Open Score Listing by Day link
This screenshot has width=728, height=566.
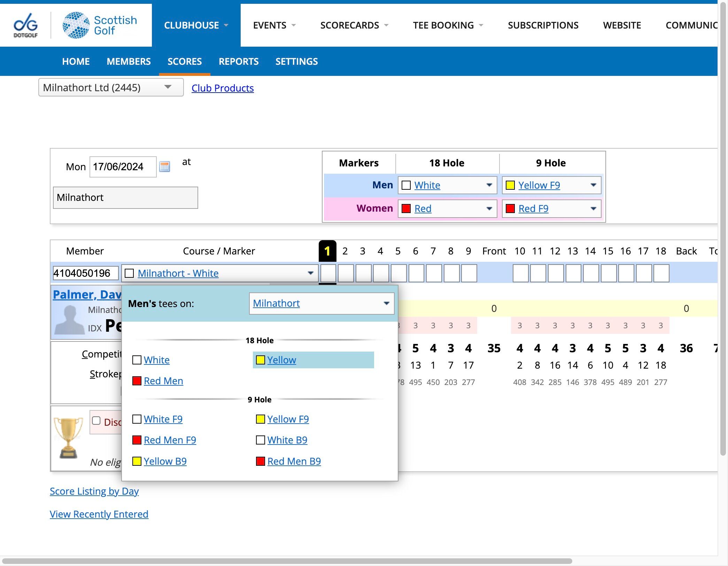[x=94, y=491]
